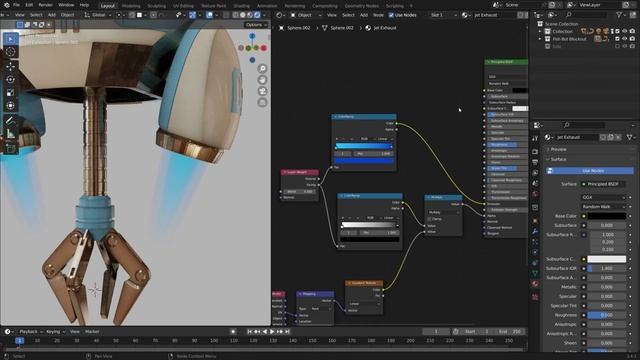
Task: Click the viewport pan hand icon
Action: 262,80
